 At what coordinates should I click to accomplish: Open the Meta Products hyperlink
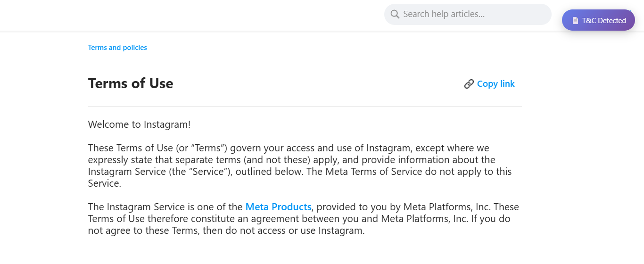(x=278, y=207)
